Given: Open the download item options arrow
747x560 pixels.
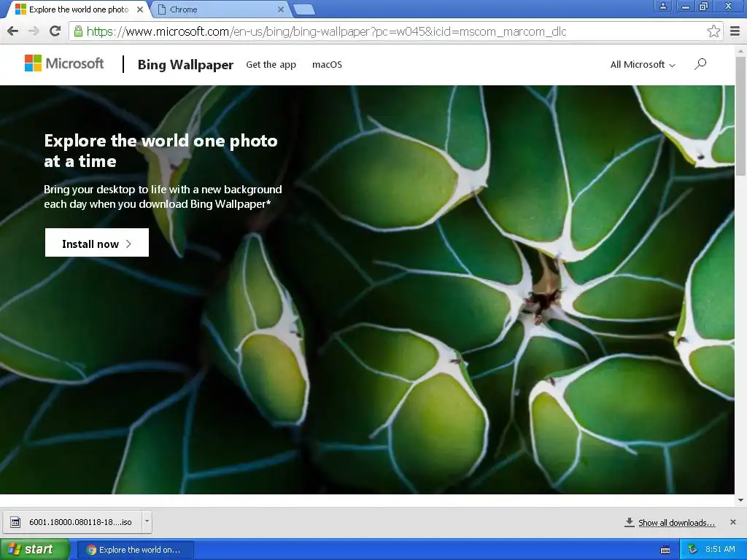Looking at the screenshot, I should [147, 521].
